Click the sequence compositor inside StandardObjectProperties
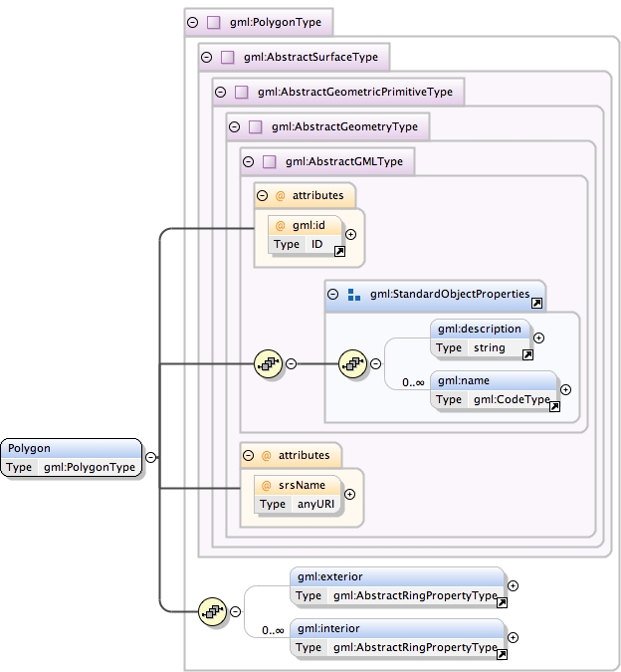The width and height of the screenshot is (621, 672). (353, 363)
